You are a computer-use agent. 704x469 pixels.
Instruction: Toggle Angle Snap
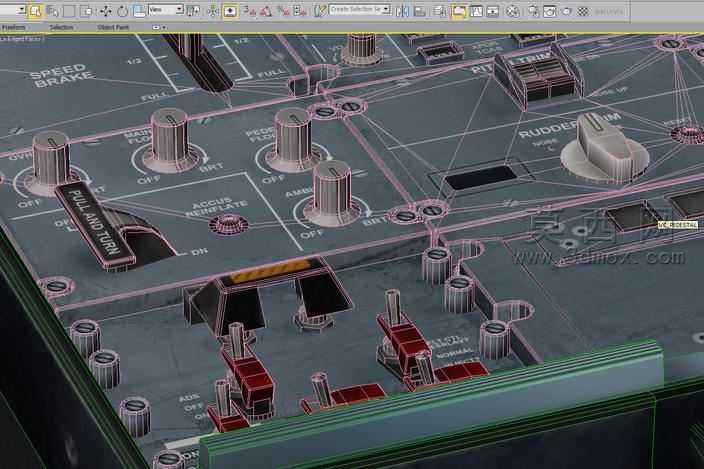[266, 11]
